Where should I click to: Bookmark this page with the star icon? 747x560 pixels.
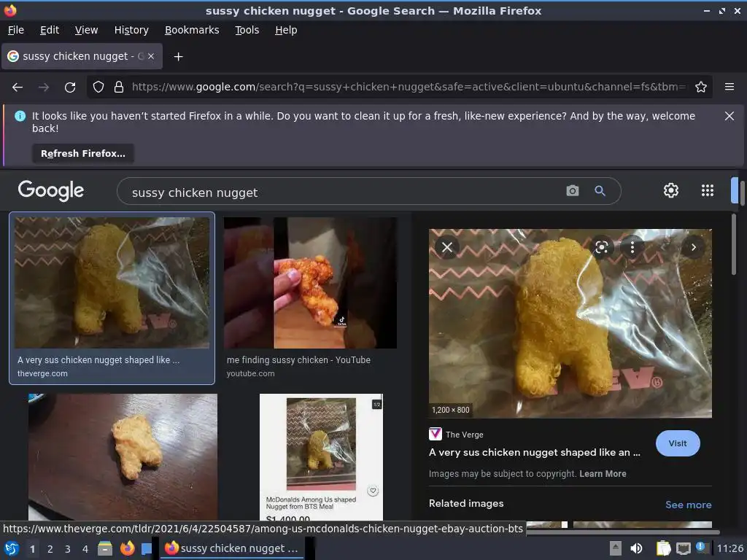click(701, 87)
